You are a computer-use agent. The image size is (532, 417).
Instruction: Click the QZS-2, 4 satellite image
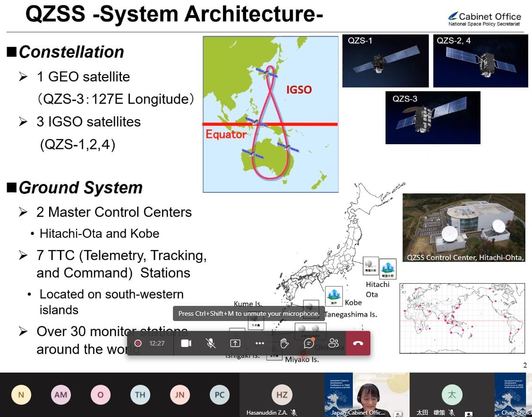click(x=481, y=61)
